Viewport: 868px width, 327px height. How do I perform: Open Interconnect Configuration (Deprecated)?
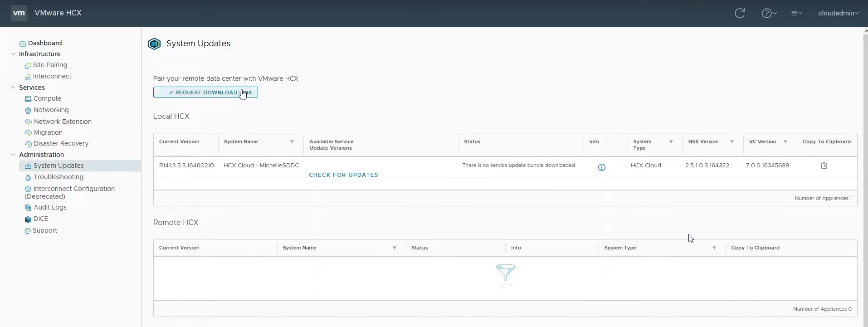pyautogui.click(x=70, y=192)
